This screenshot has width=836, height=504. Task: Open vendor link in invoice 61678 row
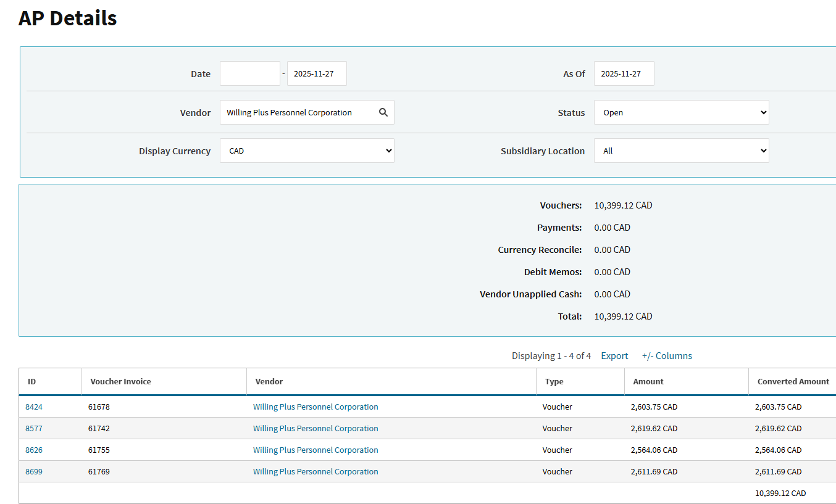316,407
